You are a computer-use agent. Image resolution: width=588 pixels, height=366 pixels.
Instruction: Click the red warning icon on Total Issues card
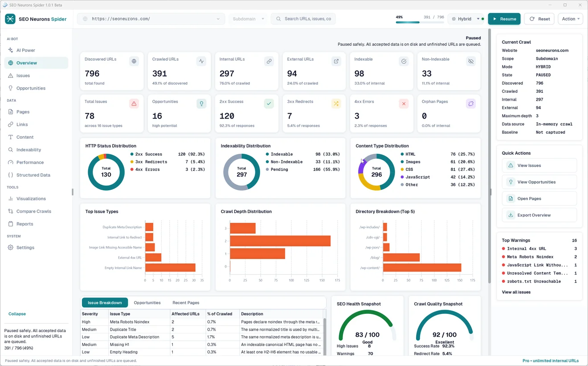134,103
